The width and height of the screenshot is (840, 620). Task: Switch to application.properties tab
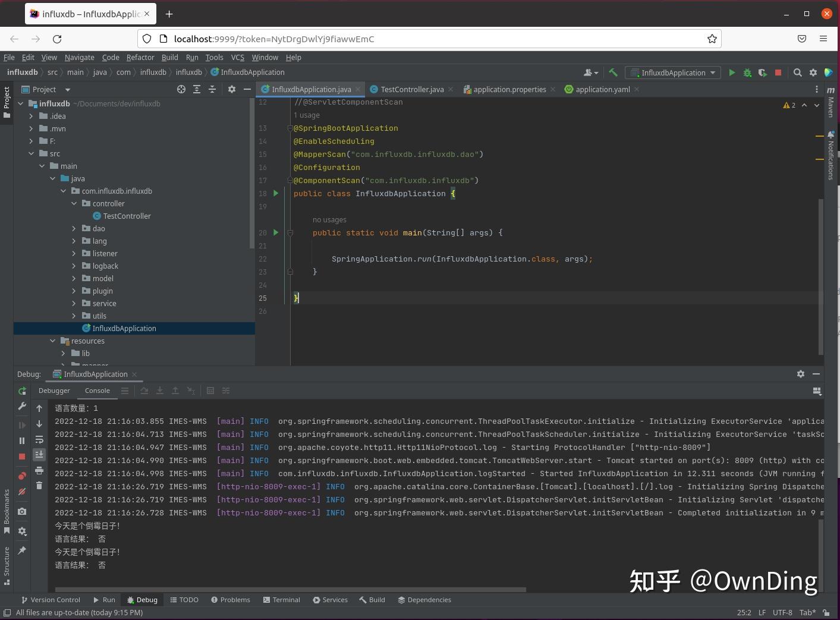coord(509,89)
